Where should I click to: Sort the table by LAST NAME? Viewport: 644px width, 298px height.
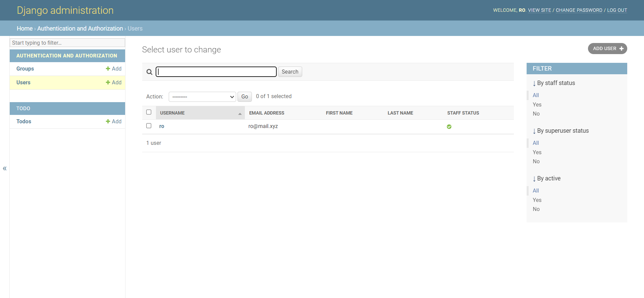[400, 113]
